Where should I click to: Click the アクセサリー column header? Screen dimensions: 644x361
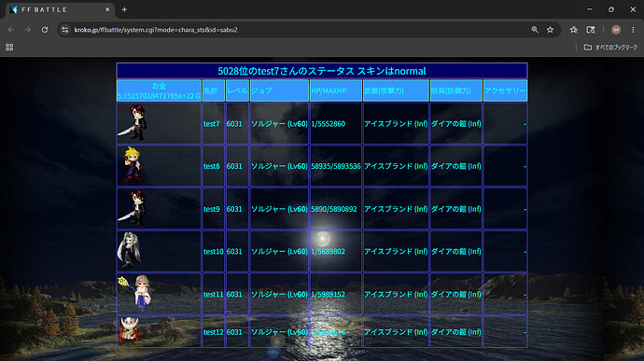pyautogui.click(x=505, y=90)
